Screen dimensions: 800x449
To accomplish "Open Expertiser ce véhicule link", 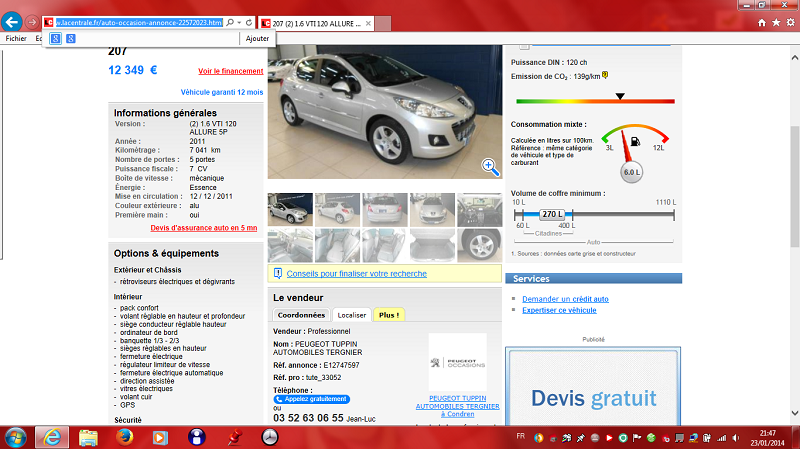I will coord(559,310).
